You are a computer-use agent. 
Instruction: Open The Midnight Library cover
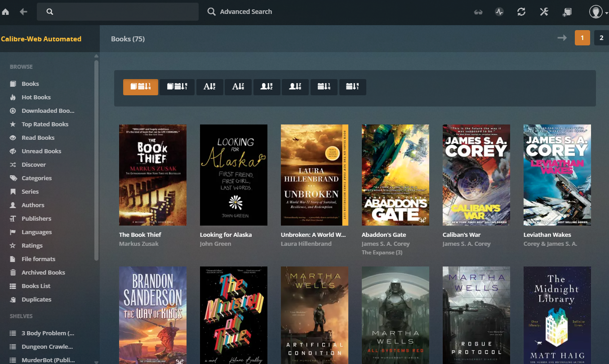(x=557, y=315)
